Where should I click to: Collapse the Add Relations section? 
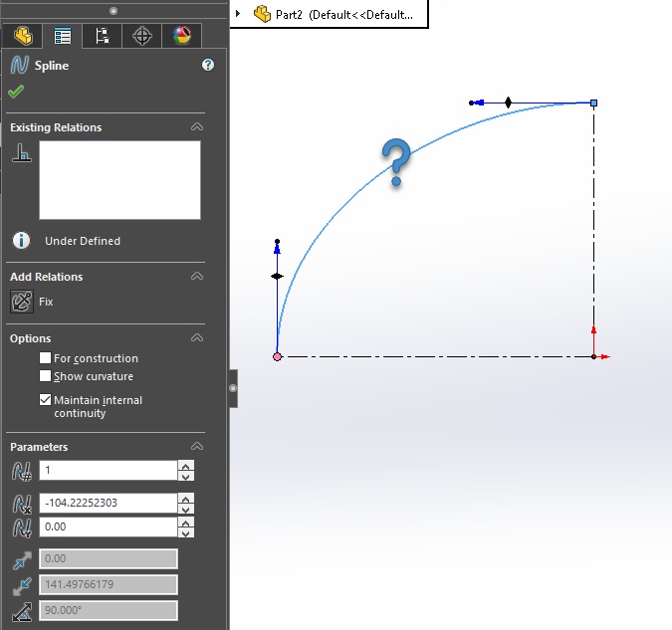197,276
